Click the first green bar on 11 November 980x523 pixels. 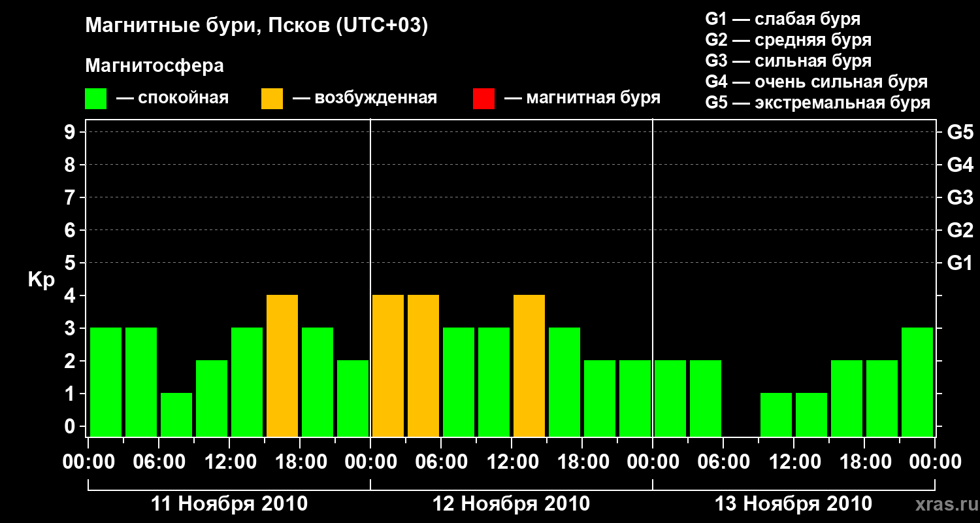coord(106,382)
